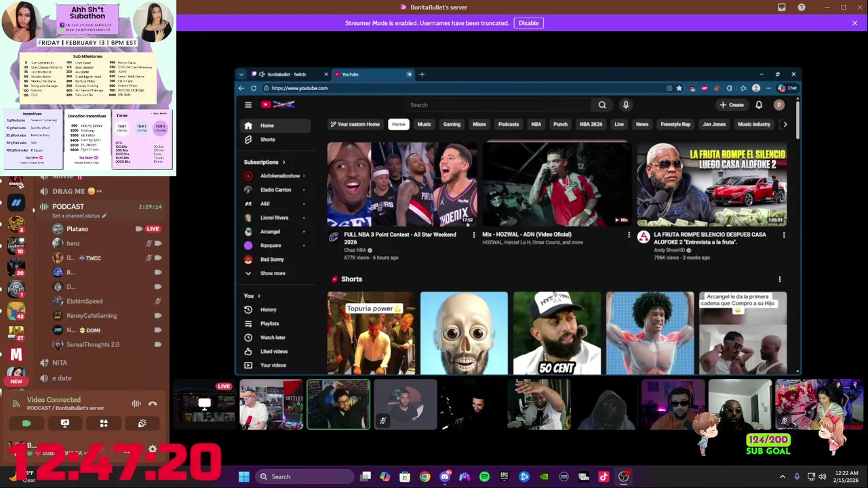Open the Discord activities button
Viewport: 868px width, 488px height.
tap(104, 423)
